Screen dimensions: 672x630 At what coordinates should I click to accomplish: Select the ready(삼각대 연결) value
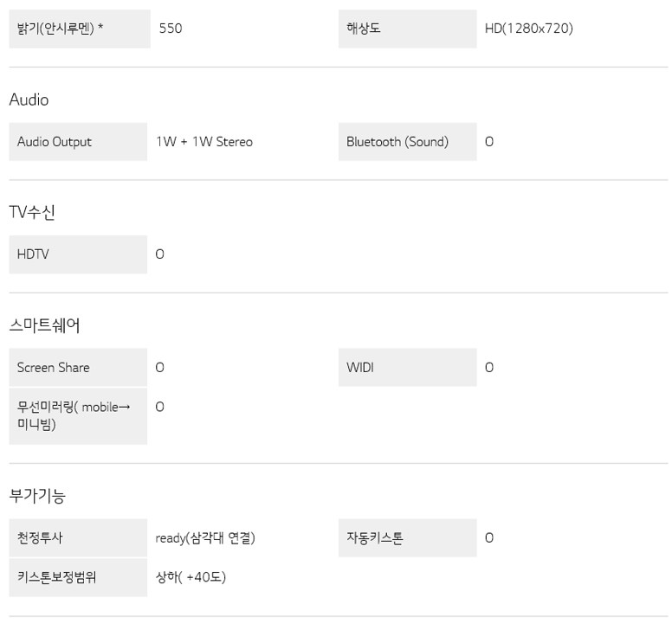pos(205,538)
